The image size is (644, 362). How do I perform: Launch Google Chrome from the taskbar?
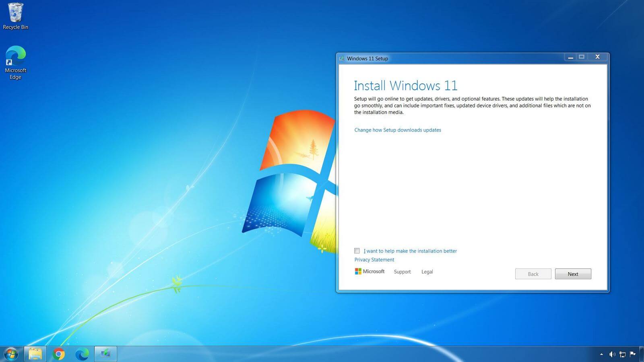click(59, 354)
